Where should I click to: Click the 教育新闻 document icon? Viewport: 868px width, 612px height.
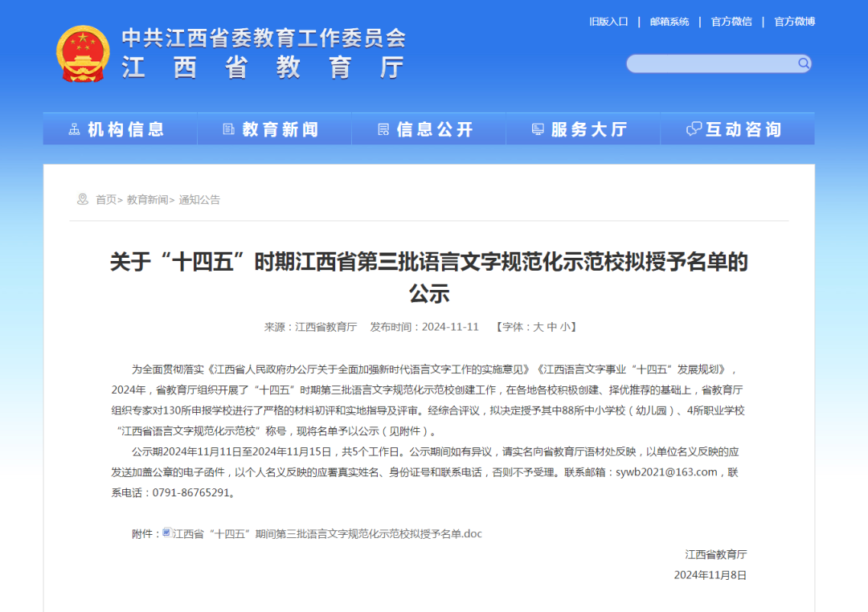[228, 129]
